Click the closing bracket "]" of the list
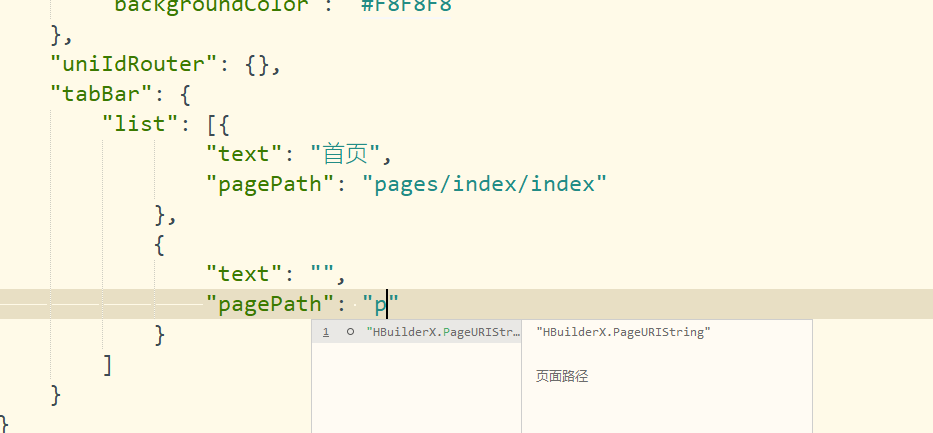 tap(107, 365)
